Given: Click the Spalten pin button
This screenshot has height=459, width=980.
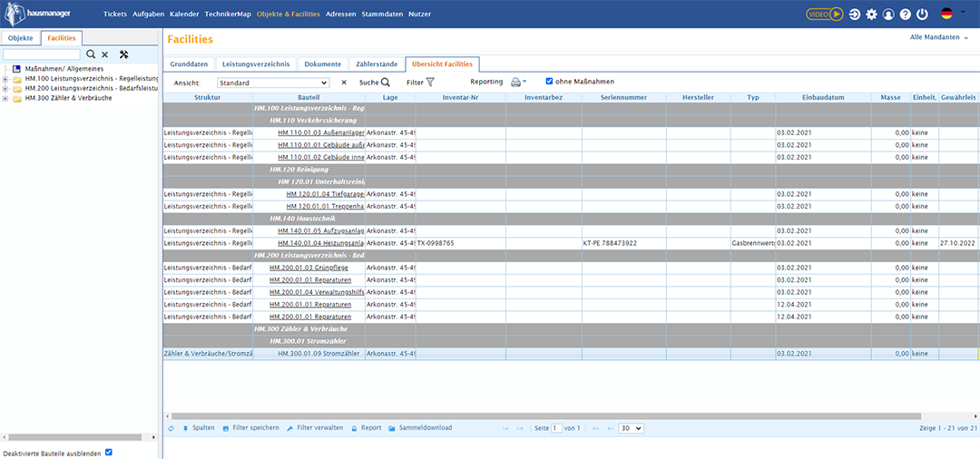Looking at the screenshot, I should click(x=199, y=428).
